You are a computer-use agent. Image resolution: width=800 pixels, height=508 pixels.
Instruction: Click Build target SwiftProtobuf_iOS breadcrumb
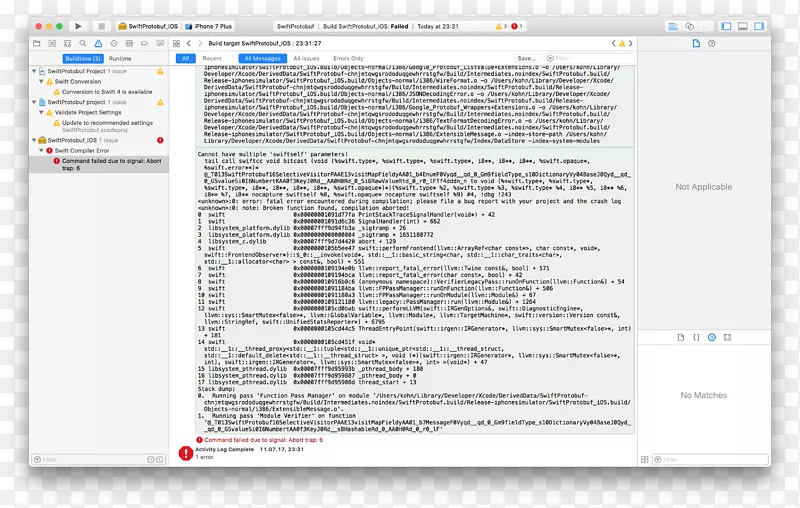264,43
